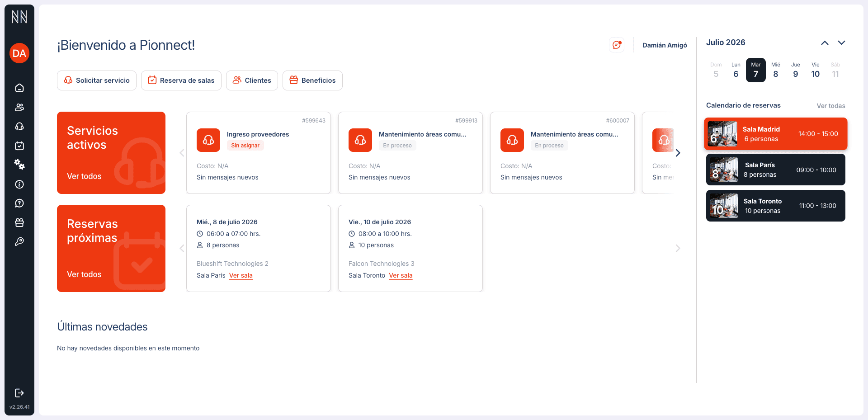This screenshot has width=868, height=420.
Task: Open the key icon in sidebar
Action: click(19, 242)
